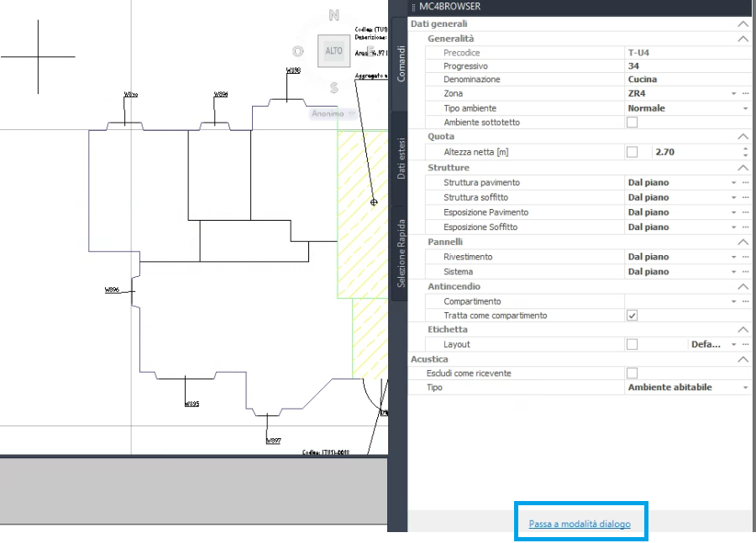The image size is (756, 543).
Task: Click the ellipsis button beside Zona
Action: 745,94
